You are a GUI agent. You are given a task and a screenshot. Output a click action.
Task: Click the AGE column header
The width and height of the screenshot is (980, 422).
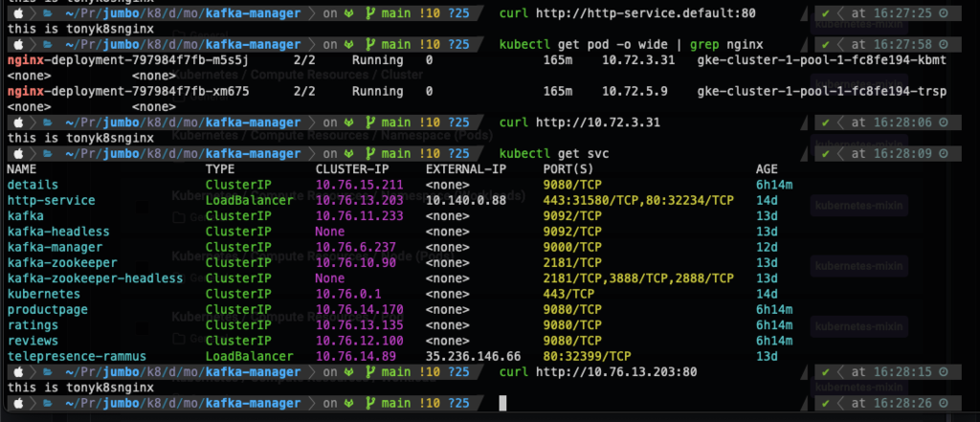pyautogui.click(x=767, y=168)
